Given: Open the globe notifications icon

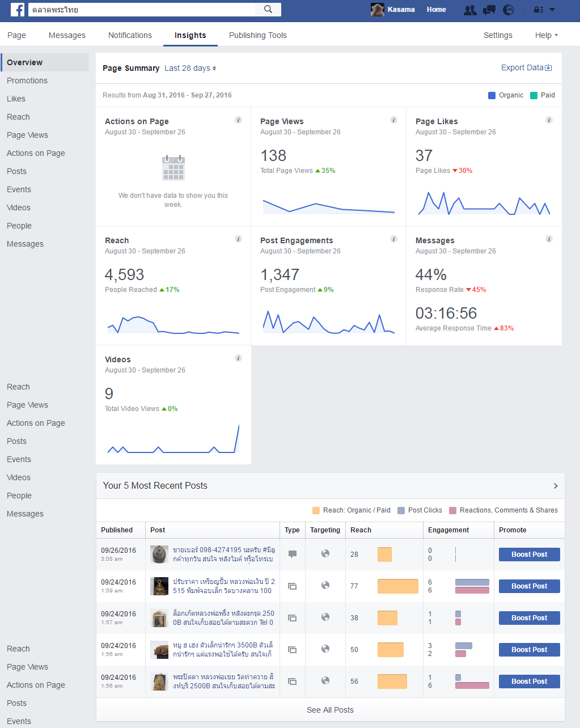Looking at the screenshot, I should click(x=509, y=10).
